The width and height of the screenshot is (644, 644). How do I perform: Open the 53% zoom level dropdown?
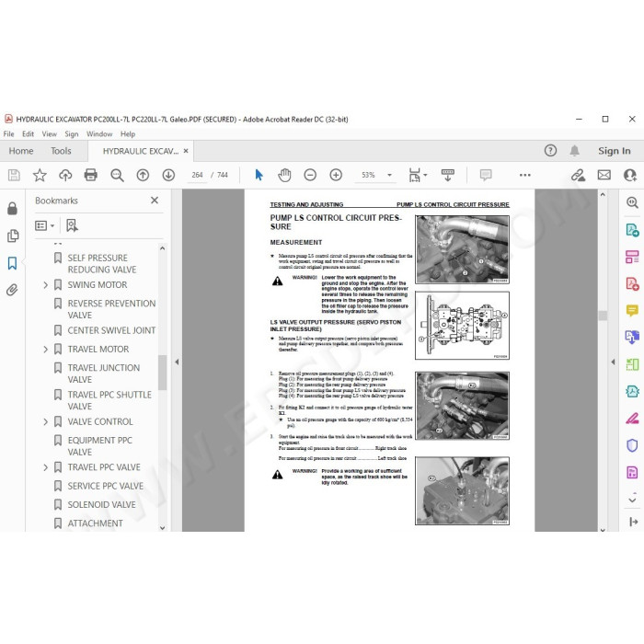click(x=389, y=176)
